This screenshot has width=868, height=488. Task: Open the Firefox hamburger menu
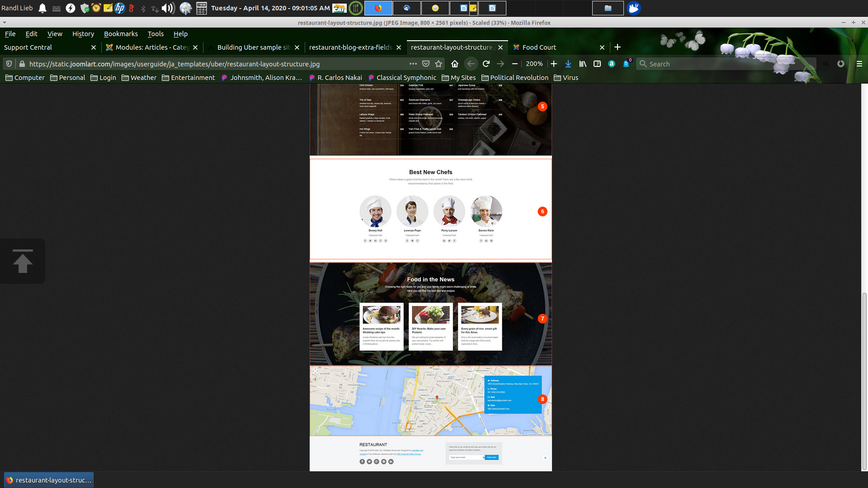[859, 64]
